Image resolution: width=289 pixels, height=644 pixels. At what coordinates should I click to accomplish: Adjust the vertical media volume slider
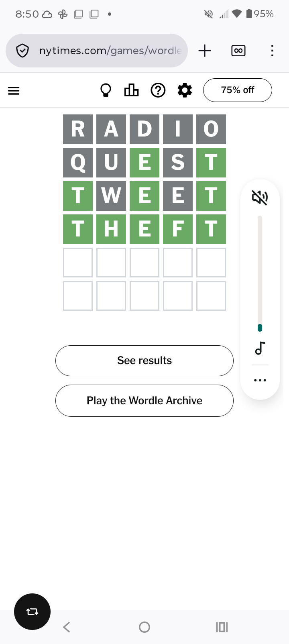(x=260, y=273)
